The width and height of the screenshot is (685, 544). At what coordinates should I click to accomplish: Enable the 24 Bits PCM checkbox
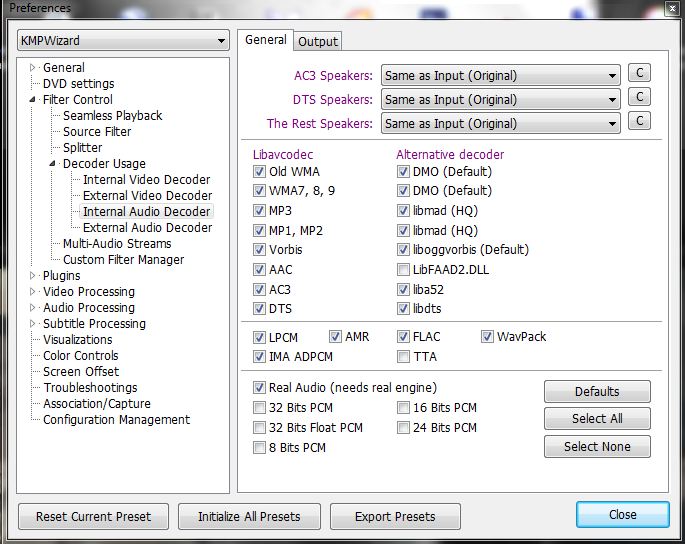[x=403, y=427]
